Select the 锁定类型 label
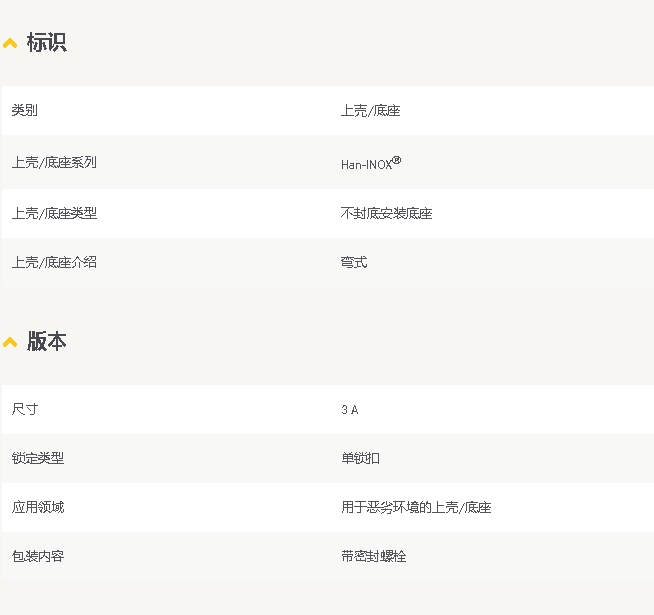The height and width of the screenshot is (615, 654). 38,458
